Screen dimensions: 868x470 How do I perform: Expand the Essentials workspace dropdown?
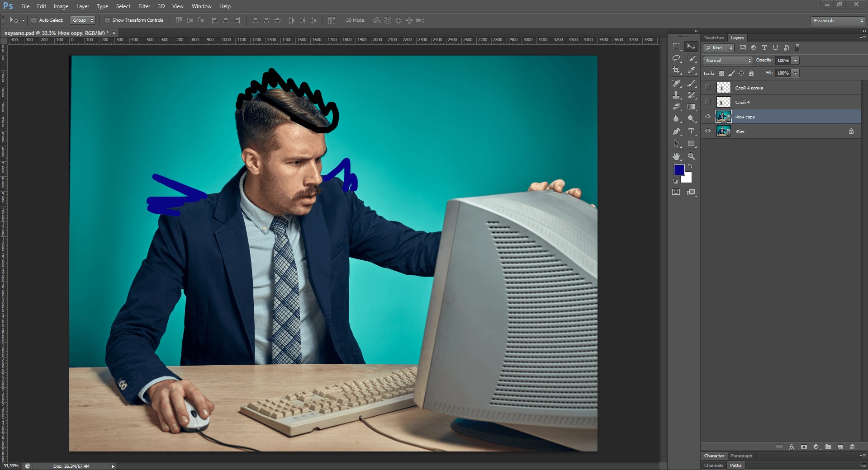coord(837,21)
